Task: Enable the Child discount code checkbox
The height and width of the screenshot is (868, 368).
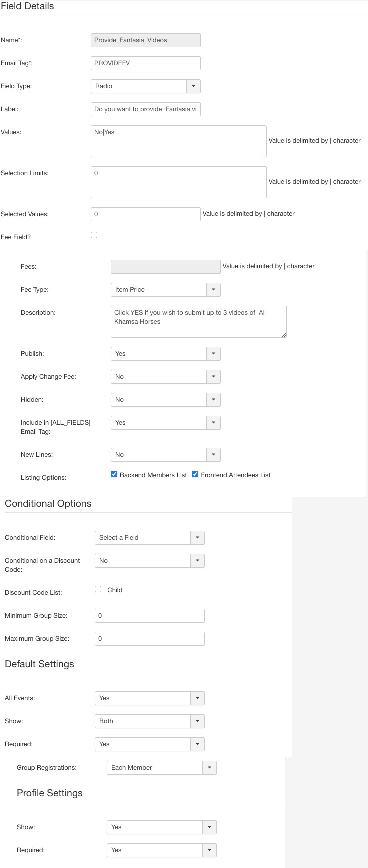Action: pos(98,589)
